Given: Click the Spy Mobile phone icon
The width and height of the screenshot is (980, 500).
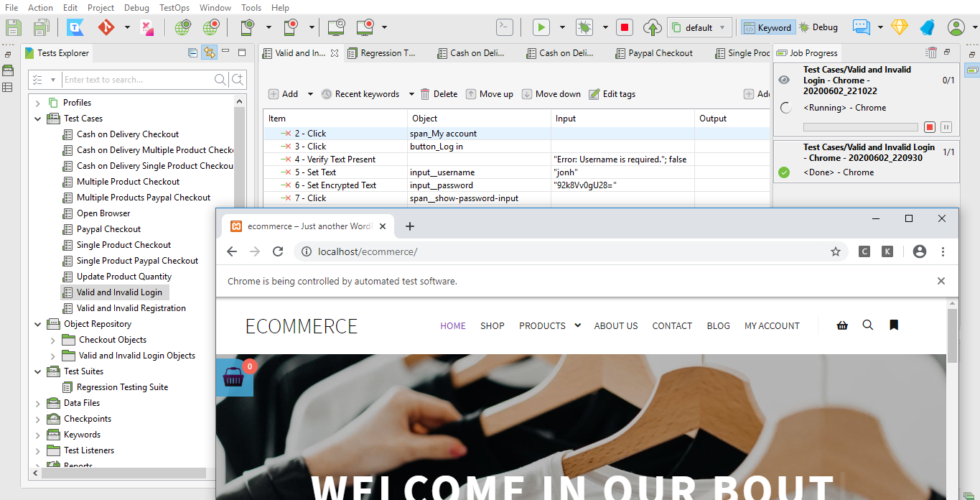Looking at the screenshot, I should (247, 27).
